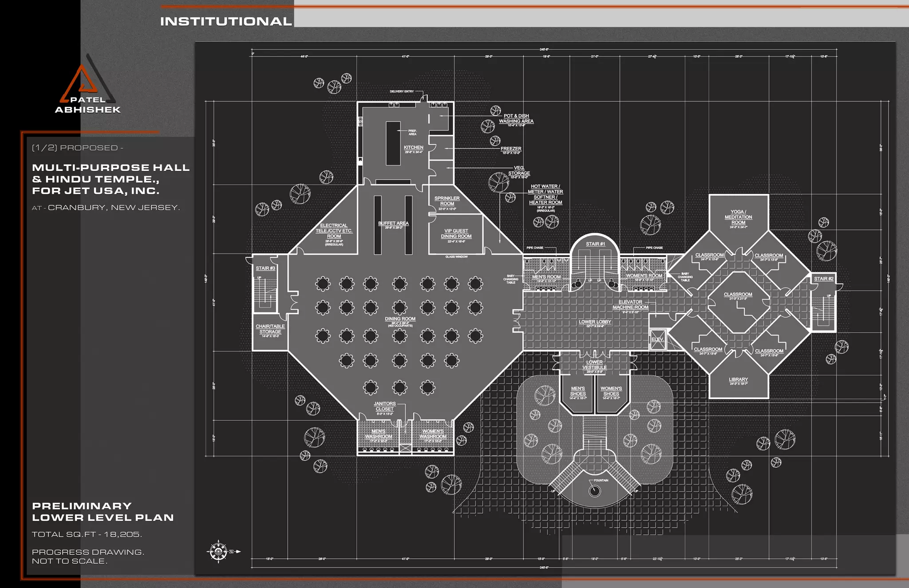
Task: Click the Elevator Machine Room label
Action: tap(630, 304)
